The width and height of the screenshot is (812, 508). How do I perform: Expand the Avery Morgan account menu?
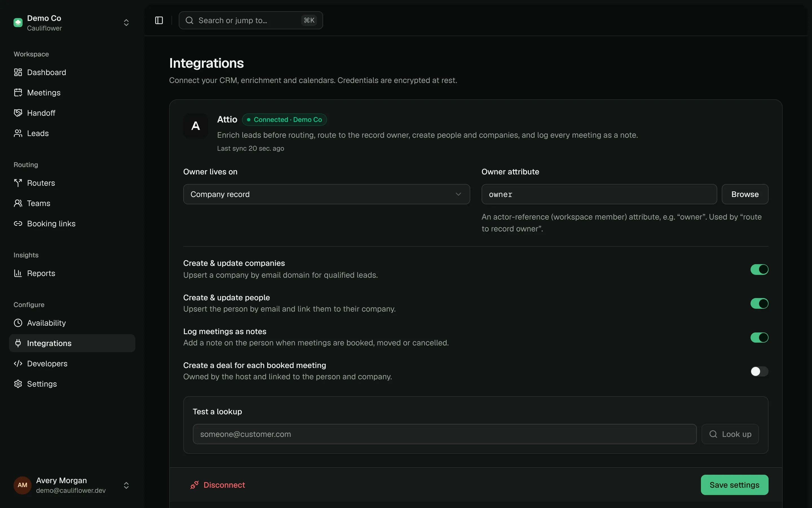(126, 485)
